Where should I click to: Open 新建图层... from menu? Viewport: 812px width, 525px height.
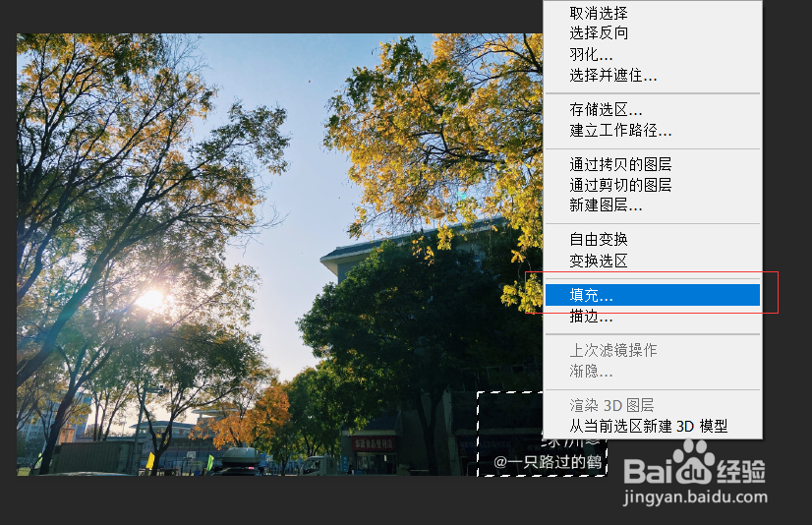click(x=653, y=205)
